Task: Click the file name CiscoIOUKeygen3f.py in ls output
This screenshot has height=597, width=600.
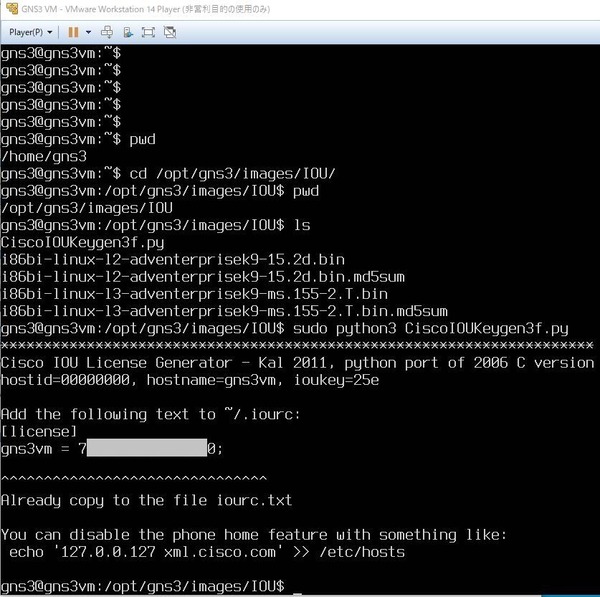Action: coord(83,243)
